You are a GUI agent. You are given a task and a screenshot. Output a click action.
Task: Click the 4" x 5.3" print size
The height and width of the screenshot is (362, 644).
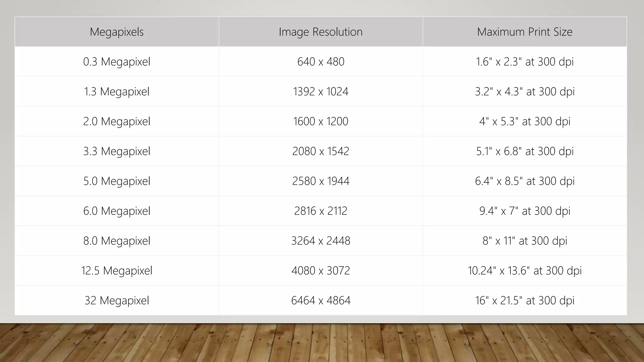coord(525,121)
